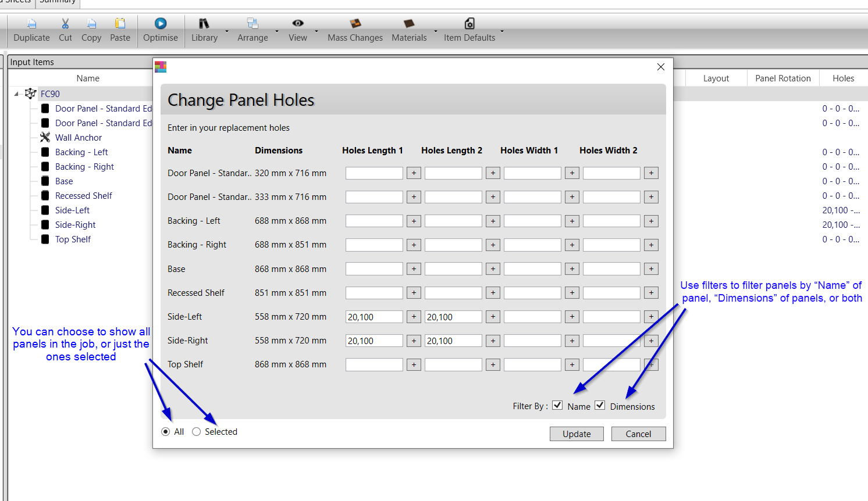
Task: Click the FC90 cabinet icon
Action: [31, 94]
